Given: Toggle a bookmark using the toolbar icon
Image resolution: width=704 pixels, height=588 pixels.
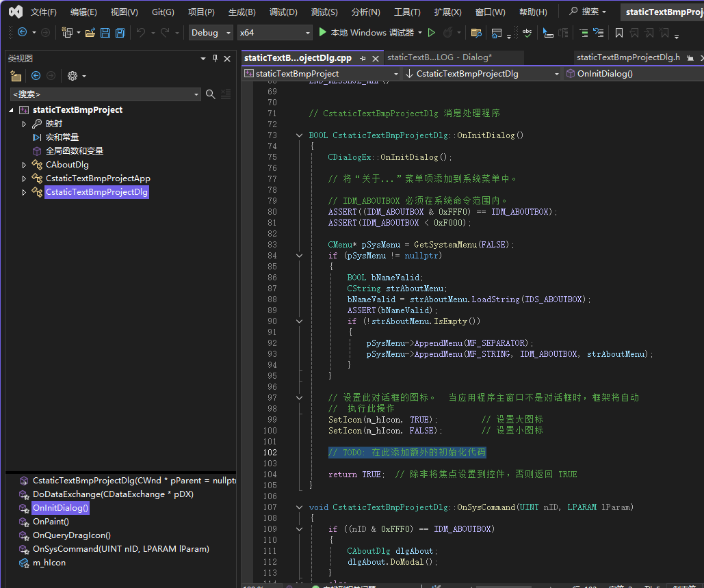Looking at the screenshot, I should (619, 32).
